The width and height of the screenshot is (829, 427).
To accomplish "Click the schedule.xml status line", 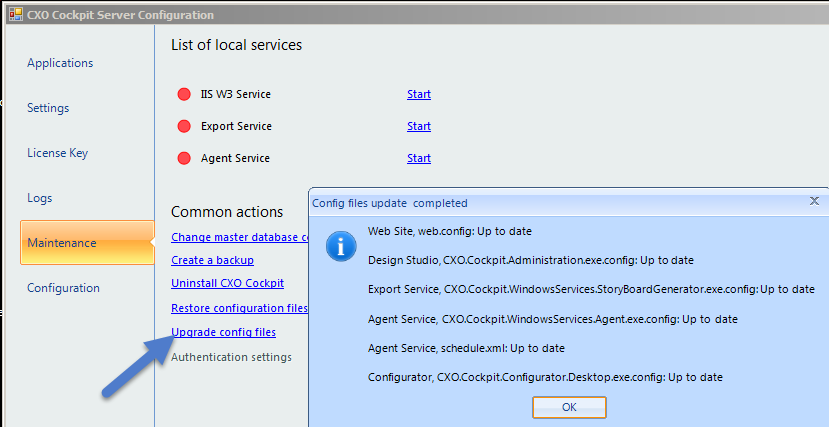I will click(x=466, y=348).
